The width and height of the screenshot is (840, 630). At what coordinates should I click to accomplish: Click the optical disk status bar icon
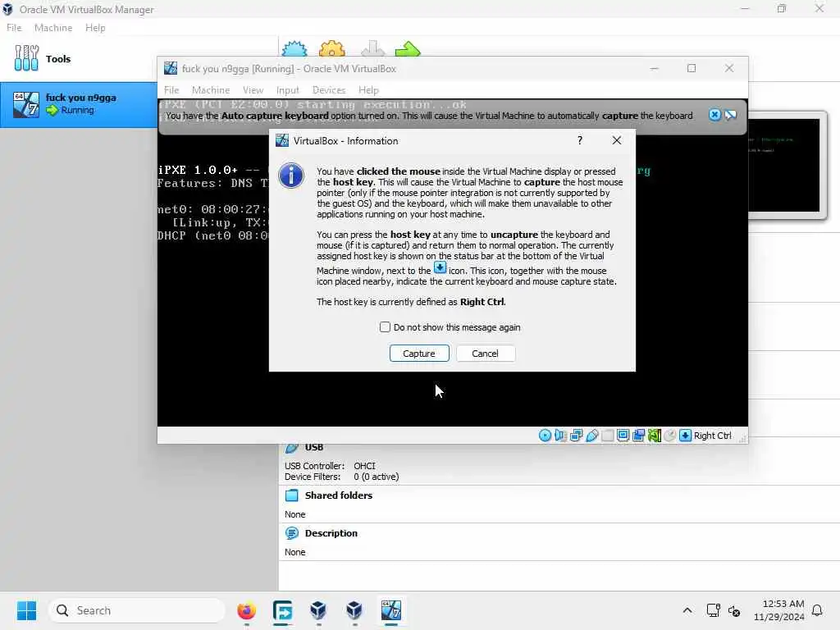pyautogui.click(x=545, y=436)
